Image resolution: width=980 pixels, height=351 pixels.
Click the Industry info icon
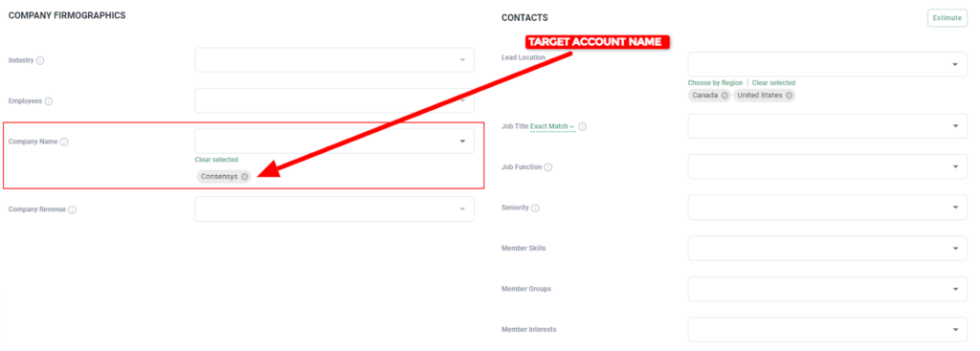40,60
